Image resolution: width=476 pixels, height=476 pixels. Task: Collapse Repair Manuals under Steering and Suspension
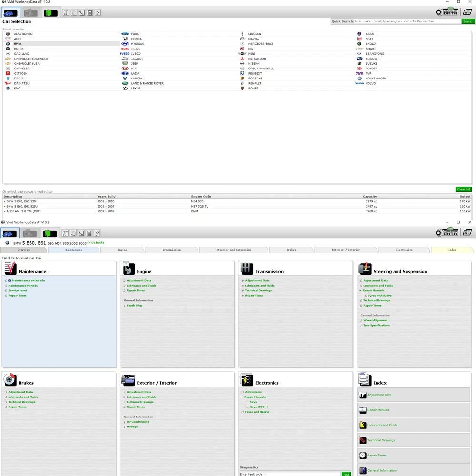tap(360, 290)
